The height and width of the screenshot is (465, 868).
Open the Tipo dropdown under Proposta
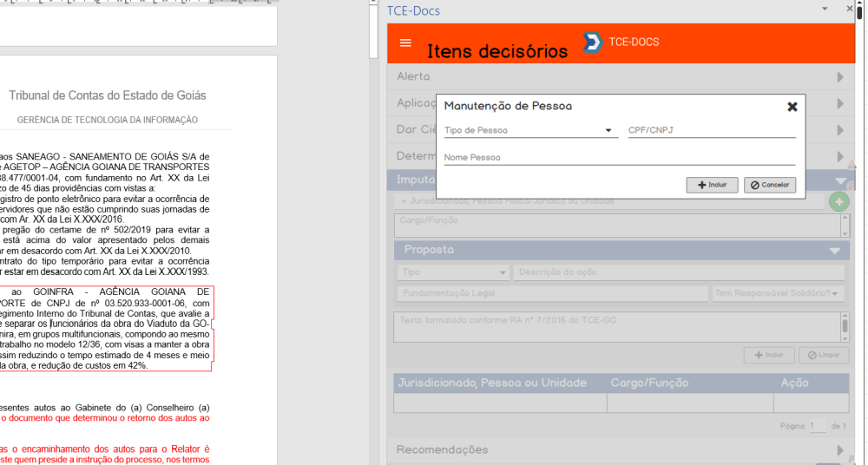coord(452,272)
